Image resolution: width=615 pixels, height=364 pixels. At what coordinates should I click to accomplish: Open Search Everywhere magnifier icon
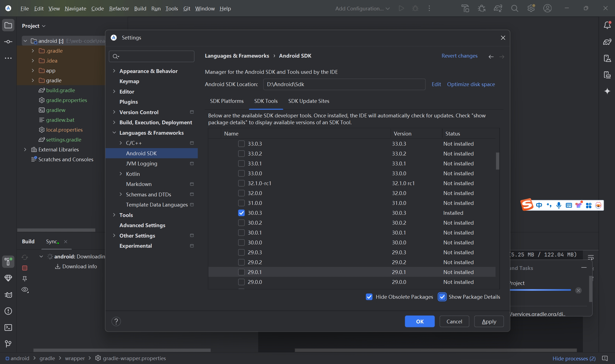tap(515, 9)
